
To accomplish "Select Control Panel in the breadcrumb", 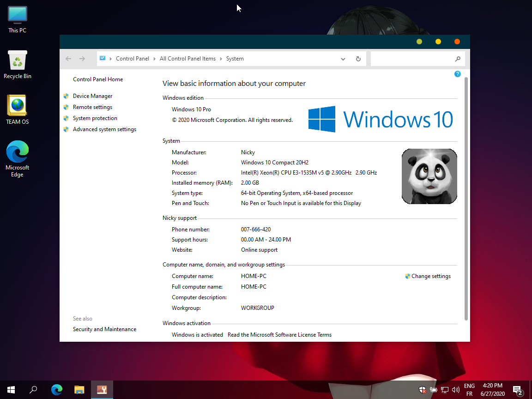I will point(133,59).
